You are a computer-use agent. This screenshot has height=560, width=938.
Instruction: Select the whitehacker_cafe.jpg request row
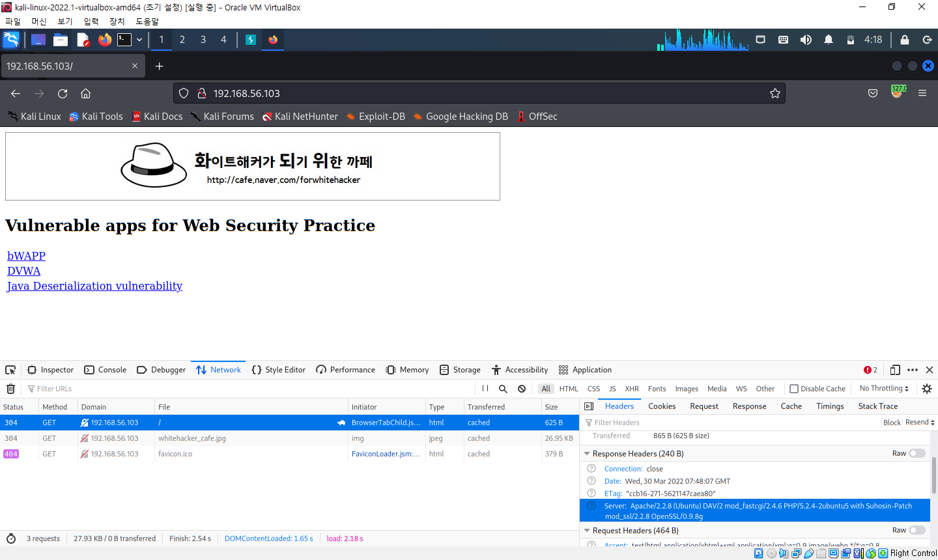coord(289,438)
